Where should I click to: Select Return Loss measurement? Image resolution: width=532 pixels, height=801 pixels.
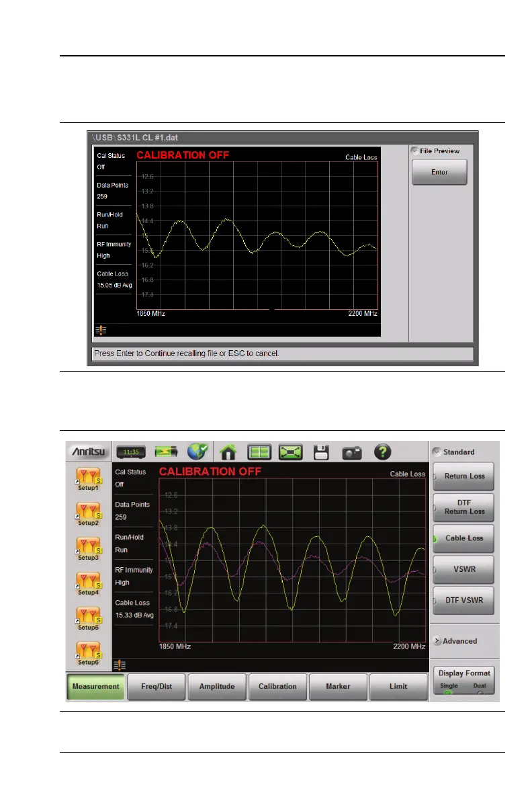coord(463,476)
